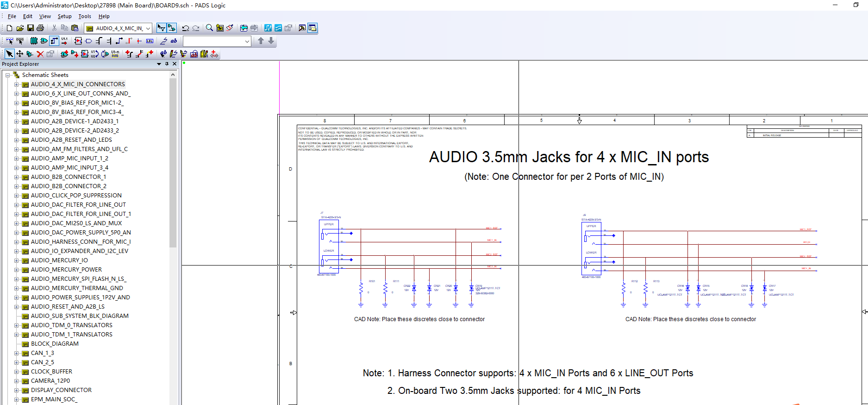Select AUDIO_SUB_SYSTEM_BLK_DIAGRAM sheet
This screenshot has height=405, width=868.
coord(80,316)
